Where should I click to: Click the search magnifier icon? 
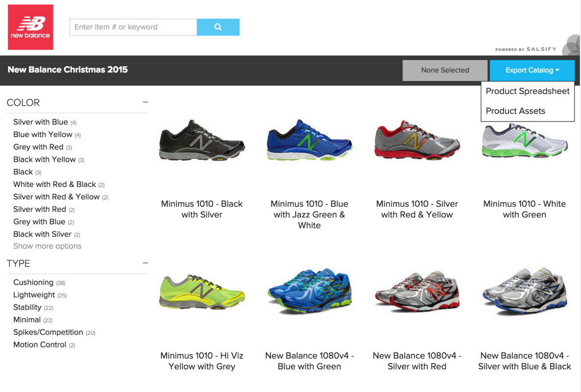point(218,27)
